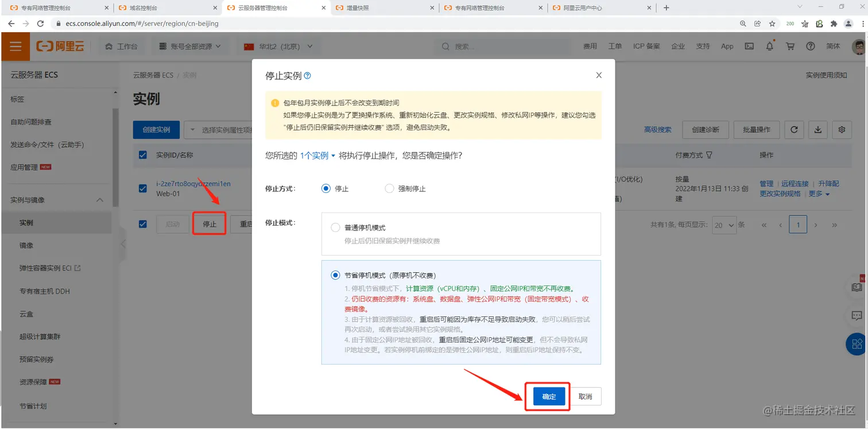
Task: Open the shopping cart icon
Action: 790,47
